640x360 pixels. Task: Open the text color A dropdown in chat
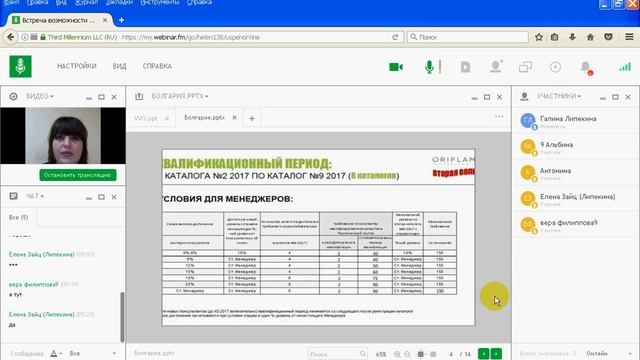tap(56, 353)
